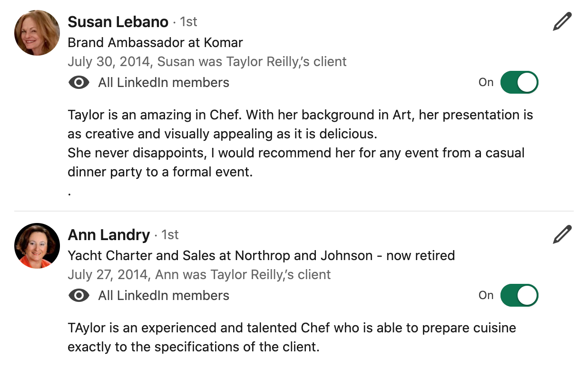Click eye visibility icon under Susan Lebano

79,83
